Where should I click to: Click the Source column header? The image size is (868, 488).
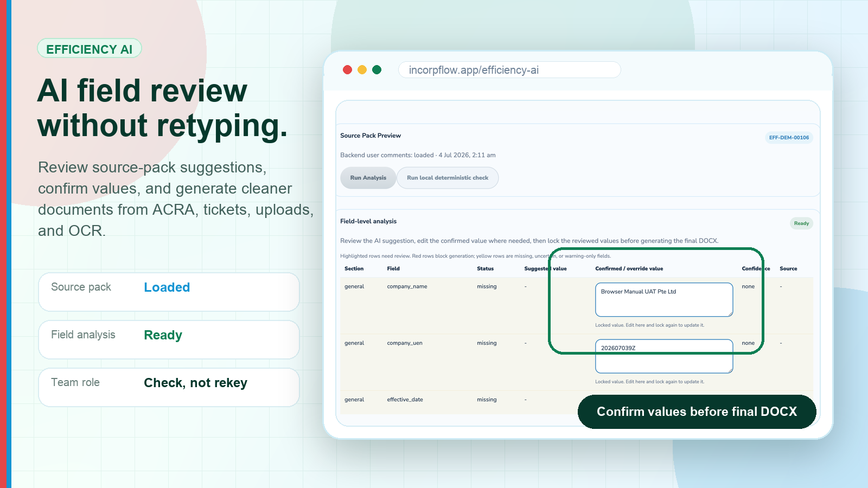coord(788,268)
